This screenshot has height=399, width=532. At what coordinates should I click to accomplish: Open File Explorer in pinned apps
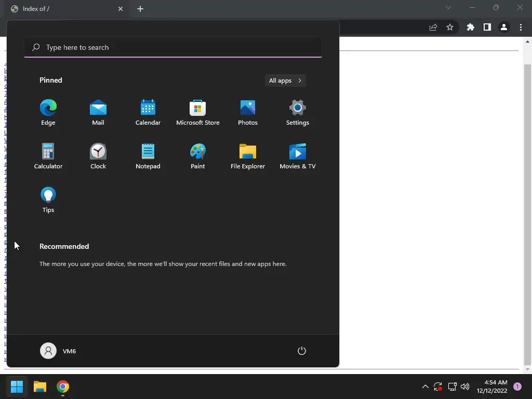click(248, 156)
